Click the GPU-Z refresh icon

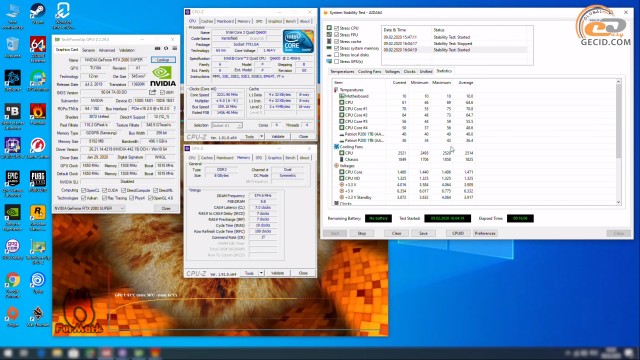click(166, 49)
